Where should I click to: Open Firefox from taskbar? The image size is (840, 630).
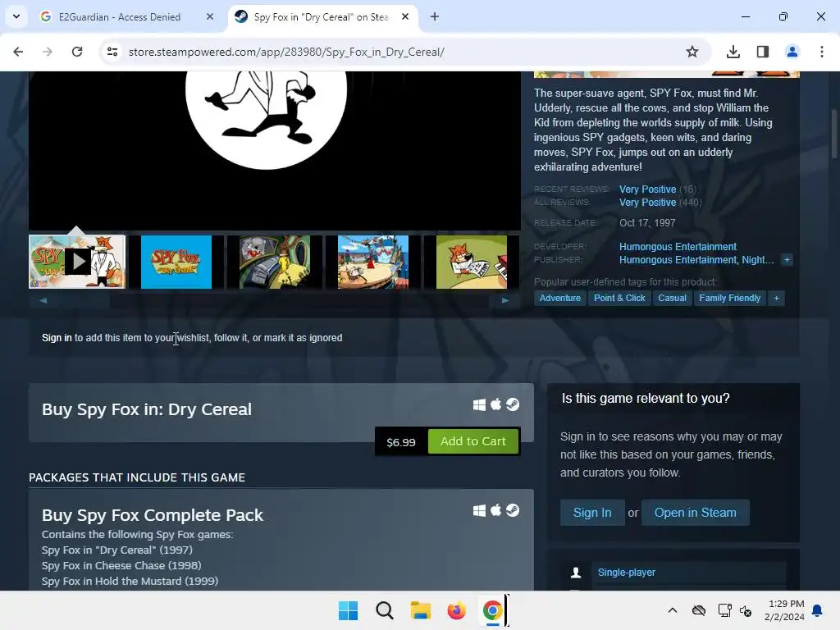click(x=456, y=610)
